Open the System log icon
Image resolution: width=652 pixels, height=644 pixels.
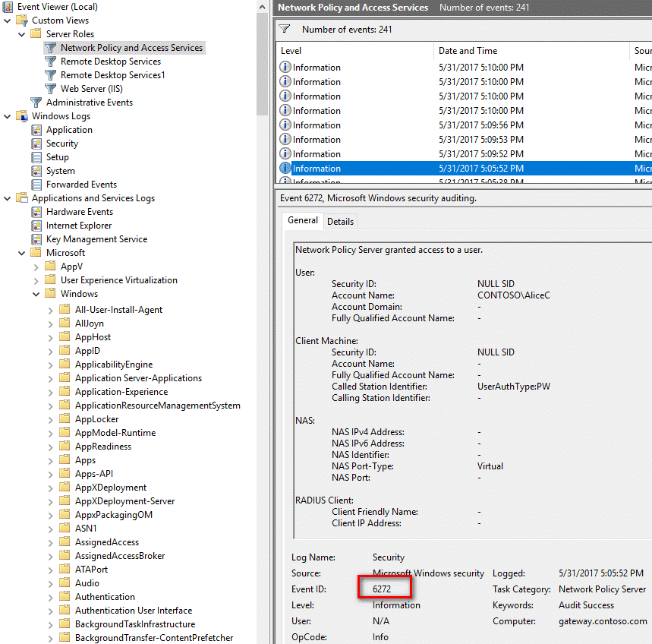[37, 170]
